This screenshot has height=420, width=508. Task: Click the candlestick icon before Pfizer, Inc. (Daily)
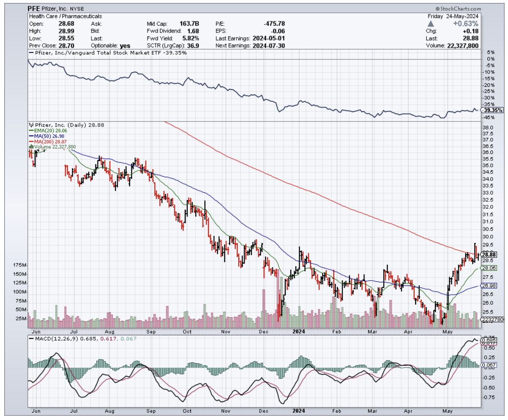pyautogui.click(x=30, y=125)
